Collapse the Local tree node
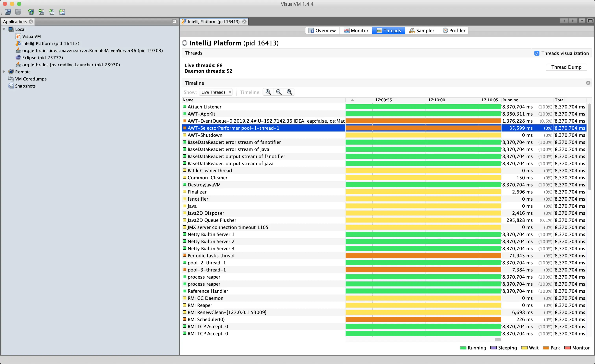This screenshot has height=364, width=595. point(4,29)
